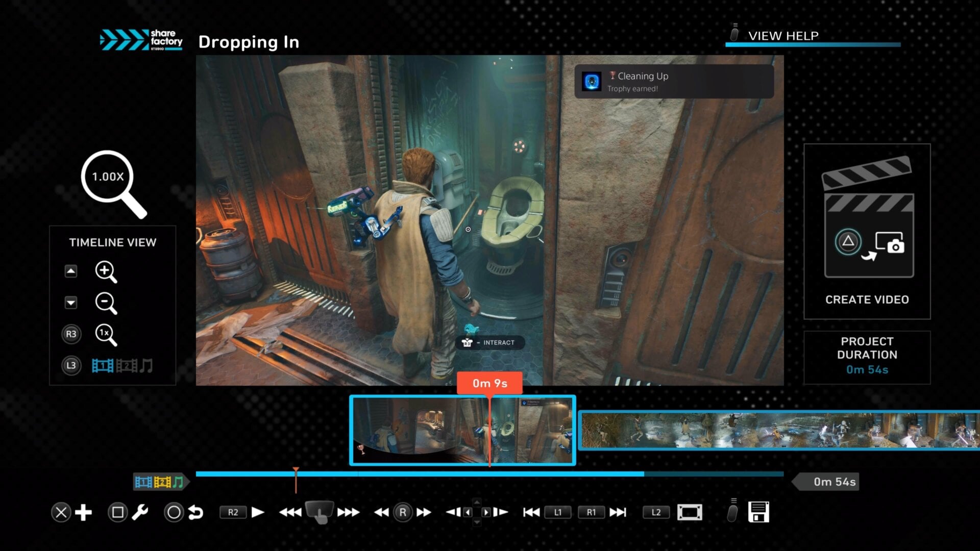Zoom in on the timeline

(106, 271)
